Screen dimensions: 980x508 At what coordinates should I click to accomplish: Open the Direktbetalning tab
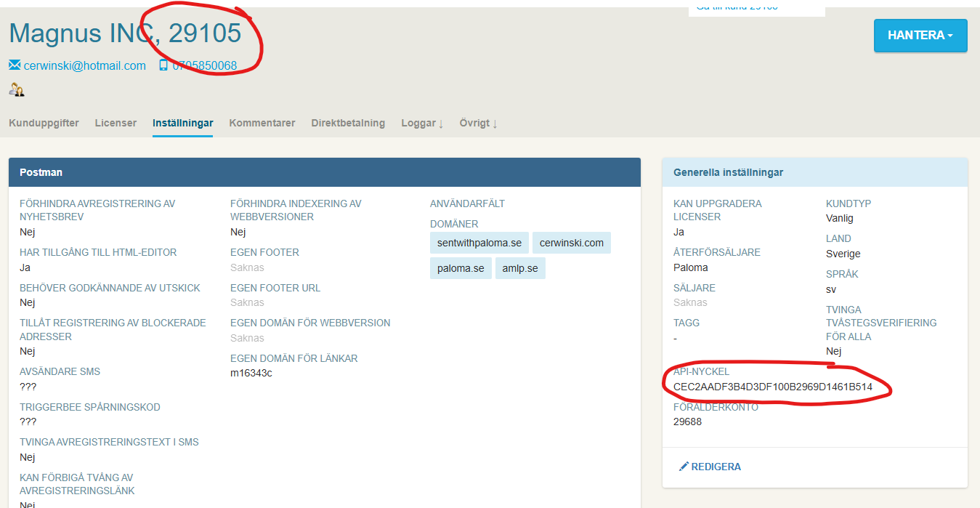pos(348,123)
